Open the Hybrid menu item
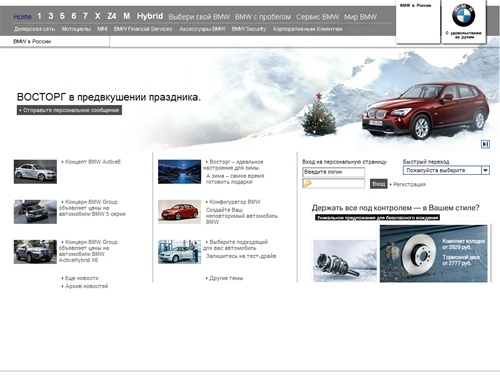The image size is (500, 375). tap(150, 16)
